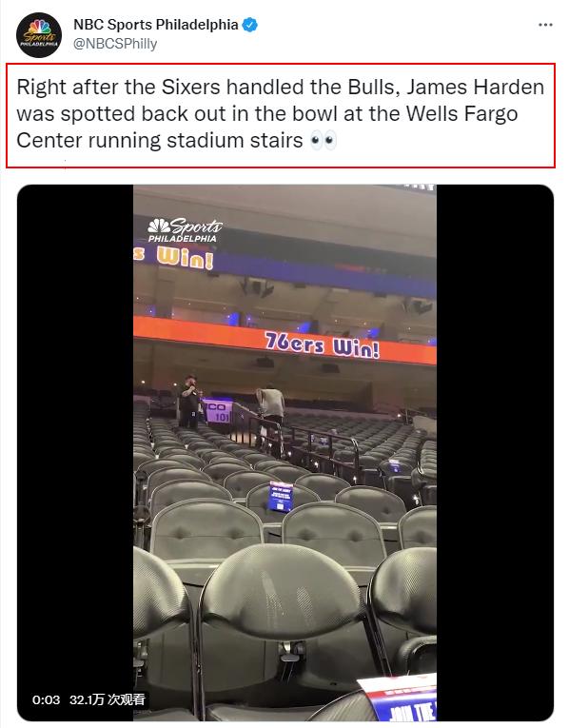The image size is (569, 728).
Task: Click the NBC Sports Philadelphia video watermark
Action: 185,230
